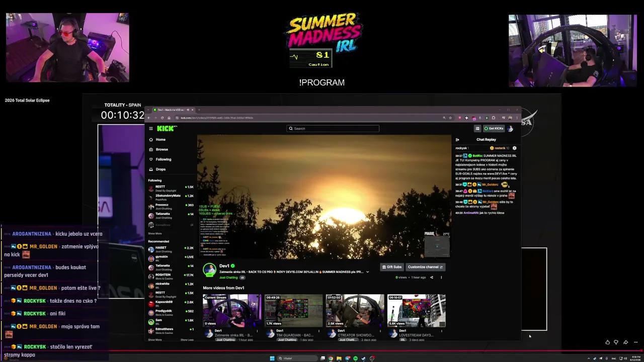The width and height of the screenshot is (644, 362).
Task: Bookmark this page with the star icon
Action: coord(450,118)
